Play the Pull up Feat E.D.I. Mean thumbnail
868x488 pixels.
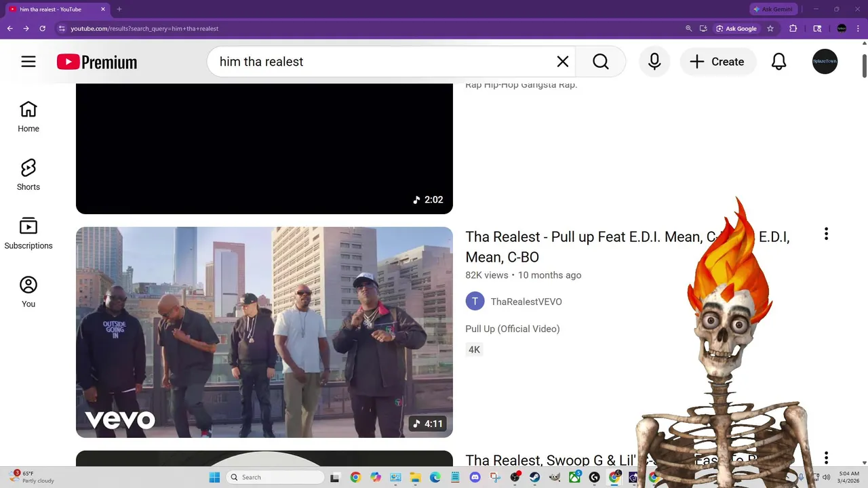point(264,332)
